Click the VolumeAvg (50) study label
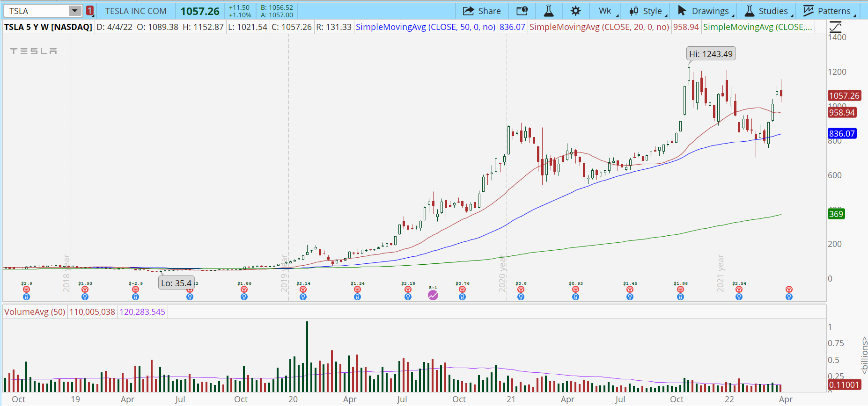This screenshot has width=868, height=406. [x=35, y=312]
